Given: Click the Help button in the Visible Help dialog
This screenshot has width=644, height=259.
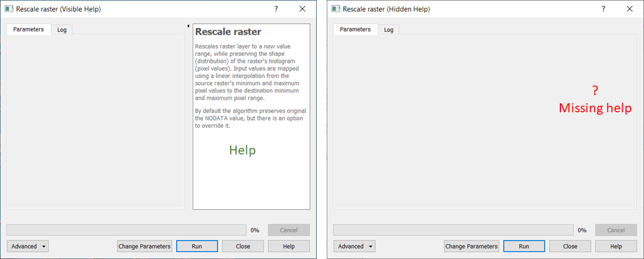Looking at the screenshot, I should (289, 247).
